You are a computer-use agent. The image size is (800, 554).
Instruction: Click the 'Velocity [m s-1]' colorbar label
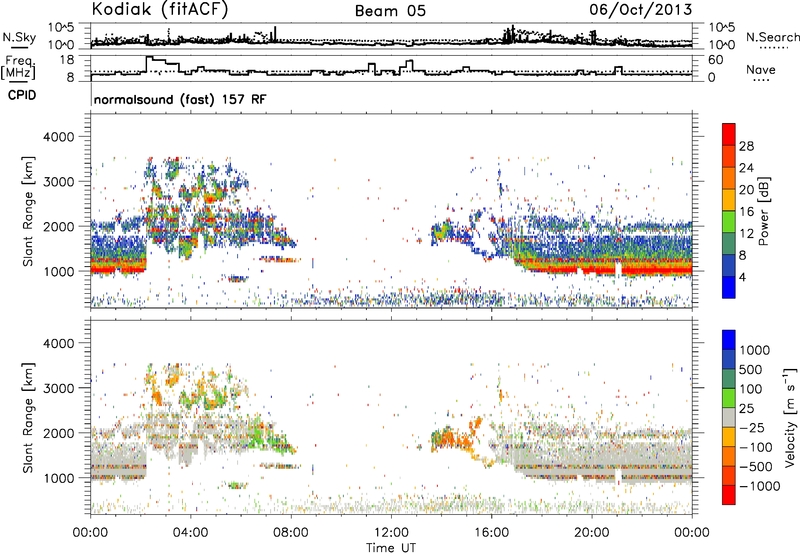tap(789, 417)
